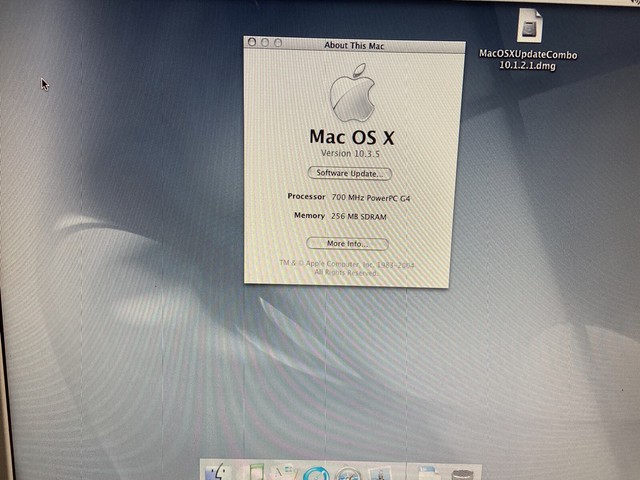Click the Memory label
Image resolution: width=640 pixels, height=480 pixels.
point(309,215)
